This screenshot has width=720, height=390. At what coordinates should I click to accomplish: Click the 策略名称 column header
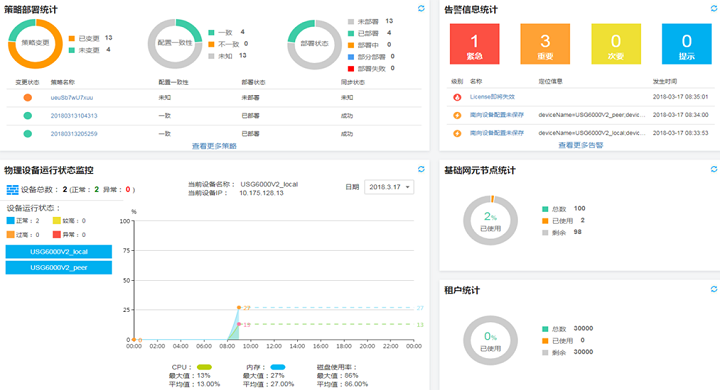(x=62, y=82)
